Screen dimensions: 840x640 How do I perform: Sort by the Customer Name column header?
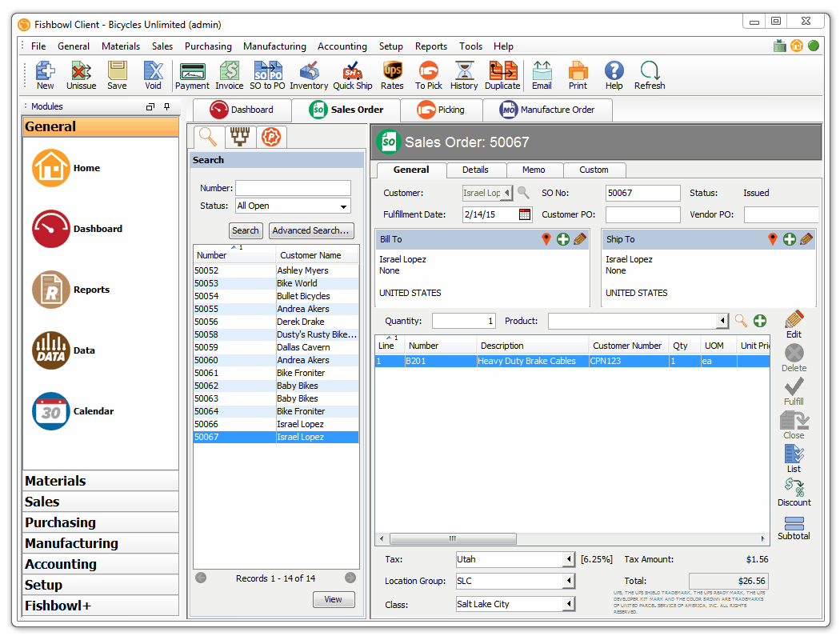coord(317,255)
